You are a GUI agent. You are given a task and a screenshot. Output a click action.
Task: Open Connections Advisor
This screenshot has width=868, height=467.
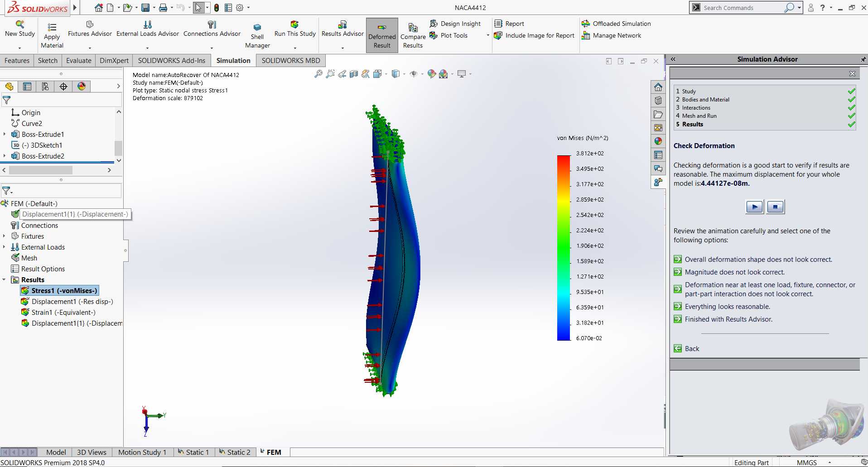212,29
